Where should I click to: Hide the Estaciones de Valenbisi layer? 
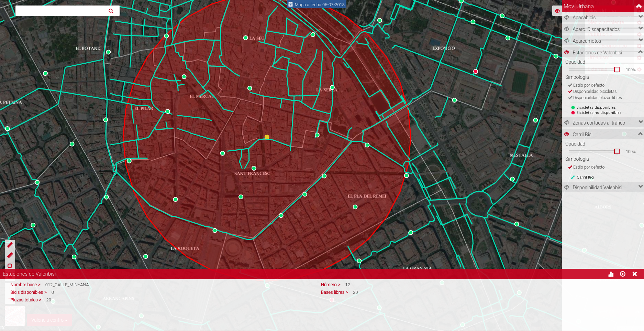(567, 53)
